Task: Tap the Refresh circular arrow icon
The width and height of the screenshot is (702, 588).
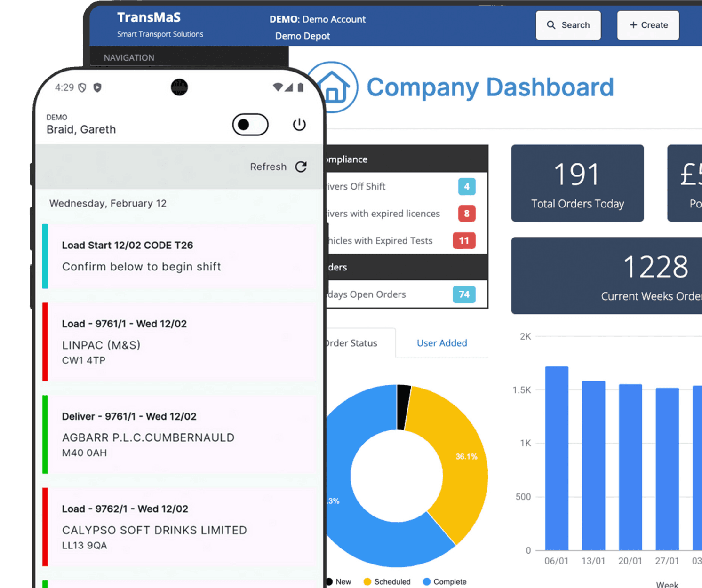Action: point(301,167)
